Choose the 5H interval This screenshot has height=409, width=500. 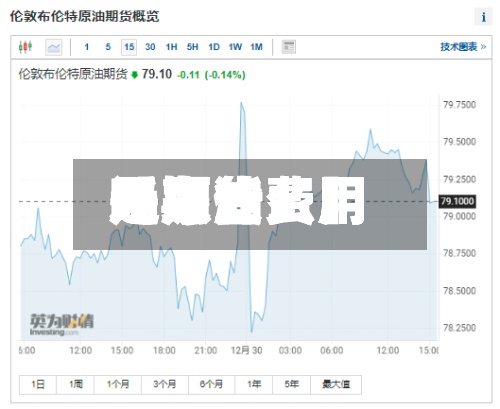point(192,47)
